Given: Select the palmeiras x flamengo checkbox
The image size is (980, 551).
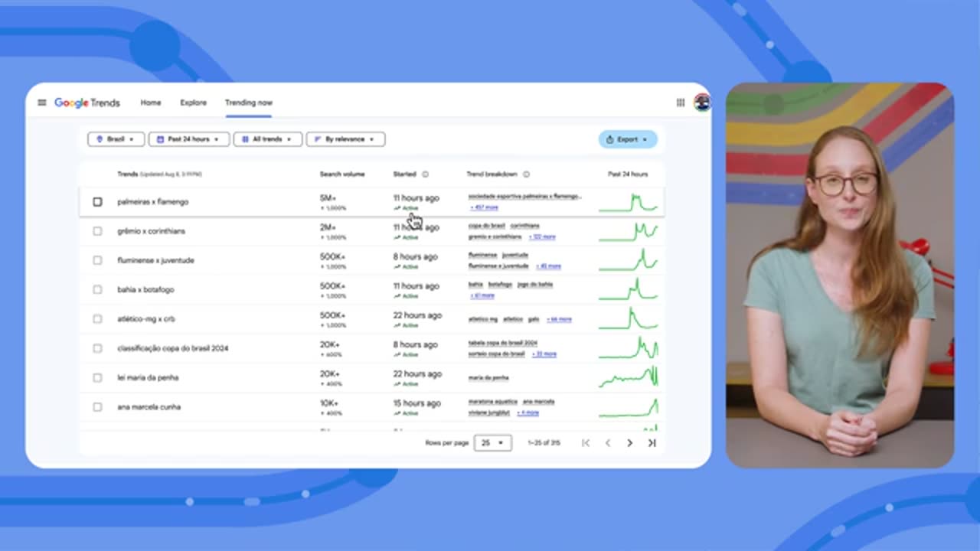Looking at the screenshot, I should (x=97, y=202).
